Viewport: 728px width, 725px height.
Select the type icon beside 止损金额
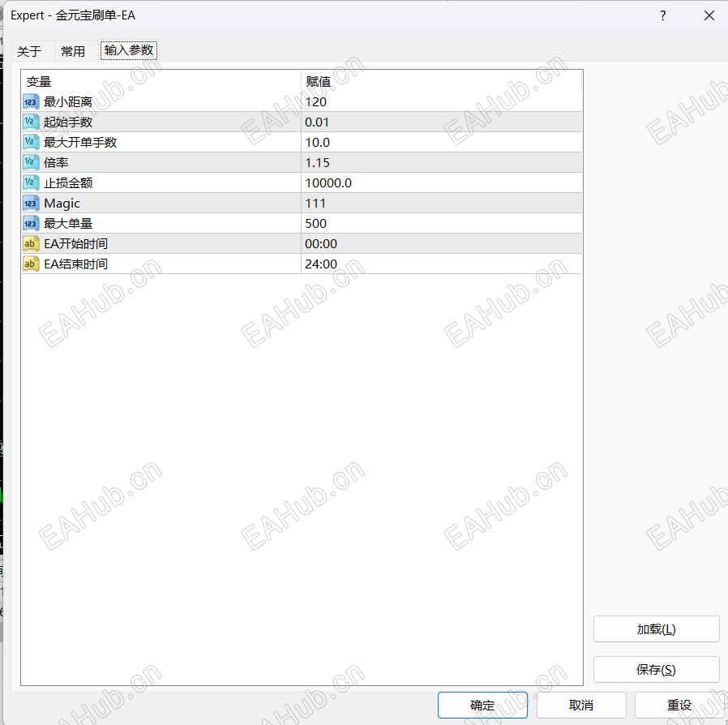(30, 182)
